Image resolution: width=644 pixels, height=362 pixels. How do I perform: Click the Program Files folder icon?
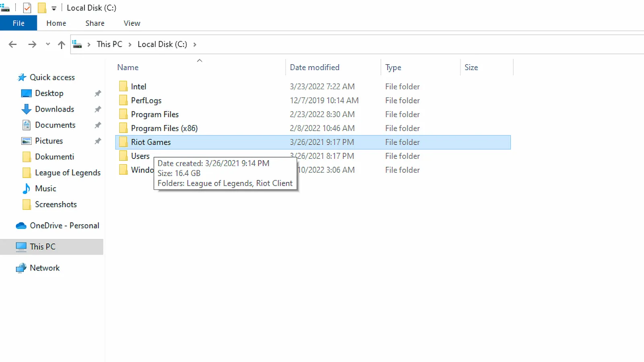tap(123, 114)
